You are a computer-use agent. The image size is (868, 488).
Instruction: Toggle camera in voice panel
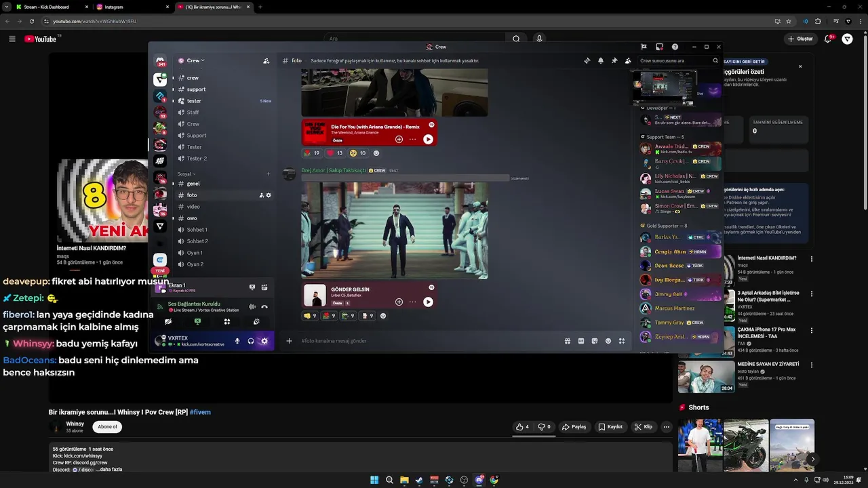coord(168,322)
